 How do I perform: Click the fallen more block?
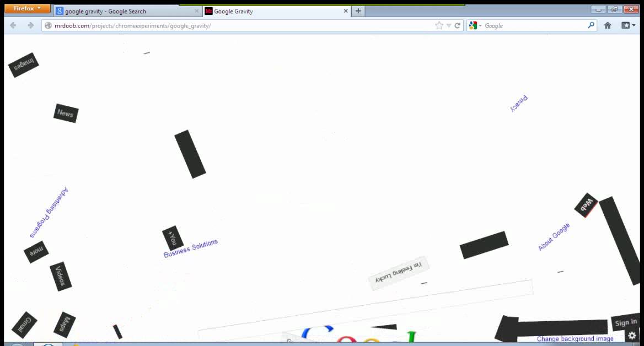click(36, 252)
